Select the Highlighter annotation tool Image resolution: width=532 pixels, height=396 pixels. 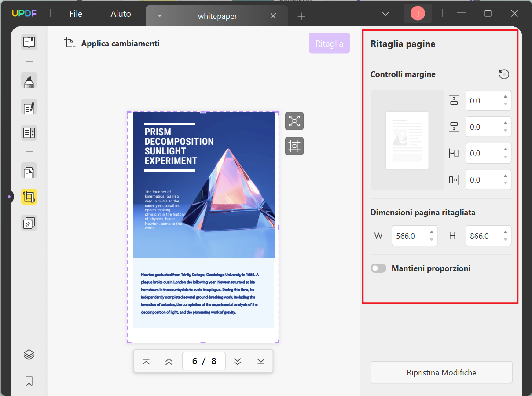[29, 81]
